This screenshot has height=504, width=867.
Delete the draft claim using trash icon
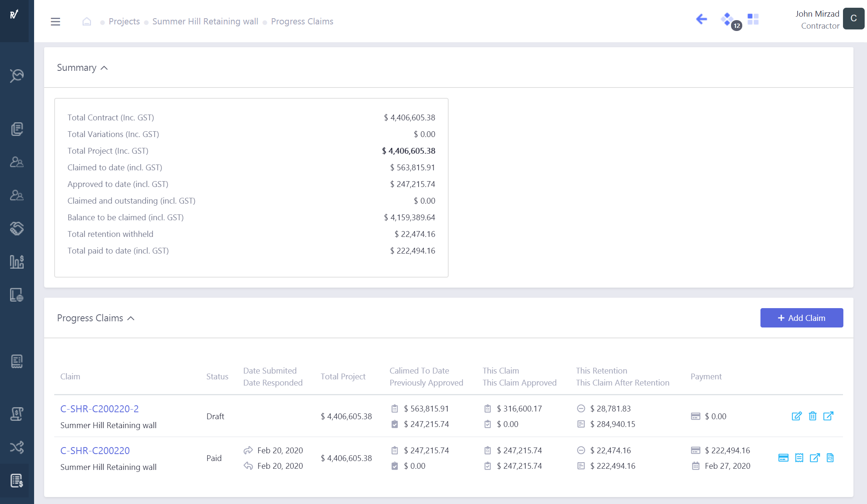pos(812,416)
